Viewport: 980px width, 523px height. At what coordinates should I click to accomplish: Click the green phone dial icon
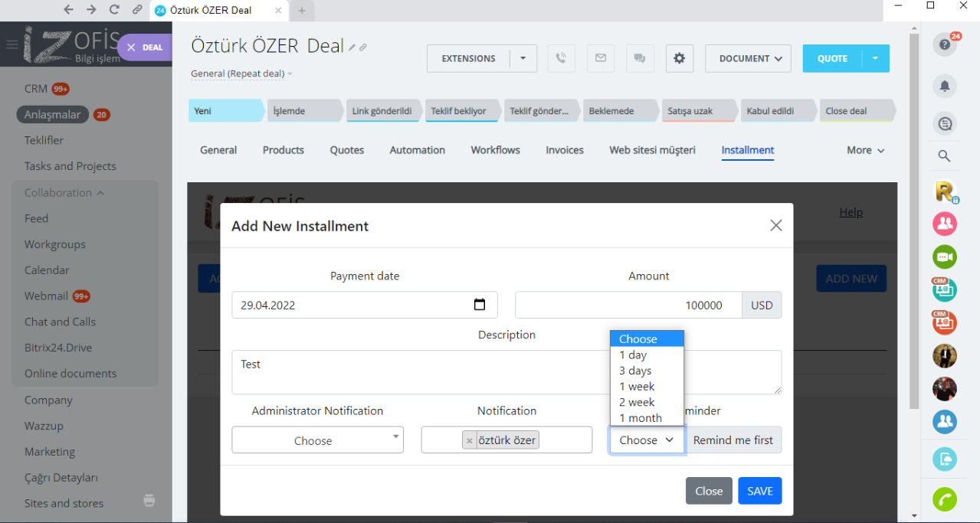[944, 499]
